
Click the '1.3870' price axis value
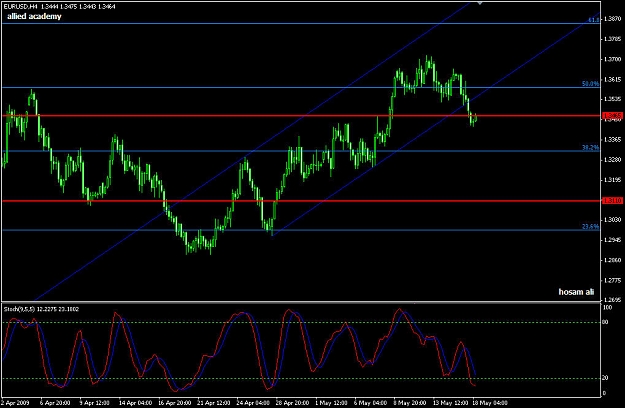point(612,19)
